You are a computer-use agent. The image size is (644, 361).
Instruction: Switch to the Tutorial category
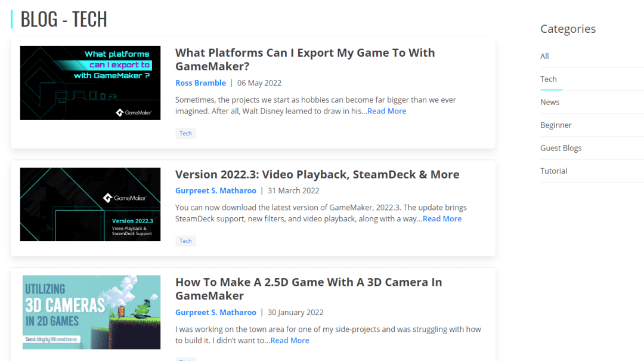tap(553, 171)
